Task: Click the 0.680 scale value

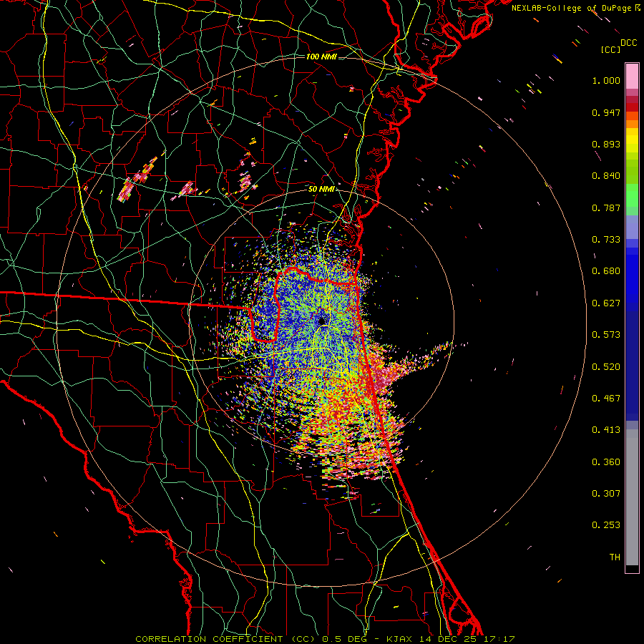Action: (606, 271)
